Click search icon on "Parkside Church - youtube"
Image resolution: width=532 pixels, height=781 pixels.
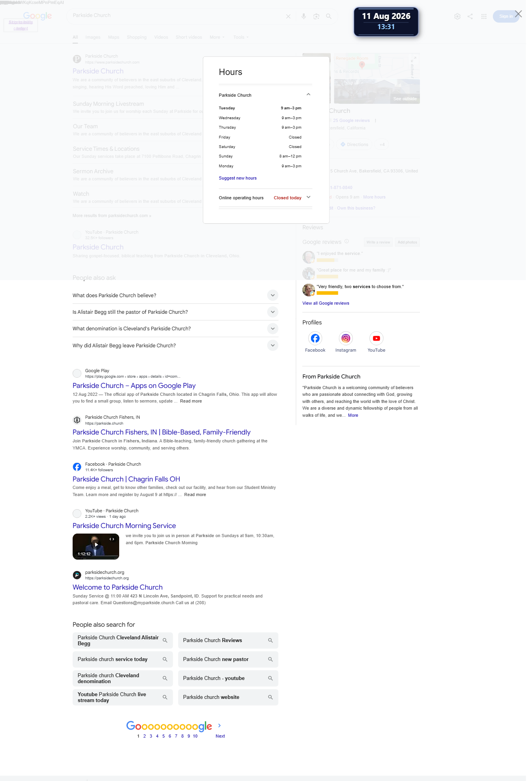[x=270, y=678]
